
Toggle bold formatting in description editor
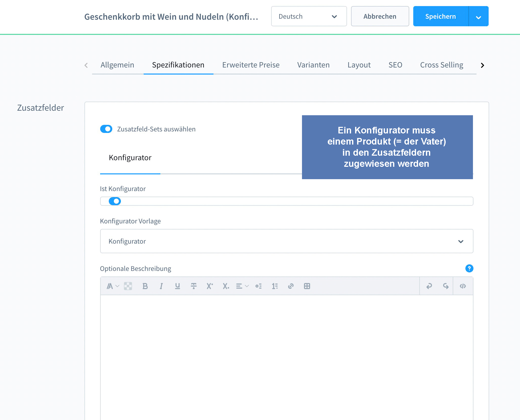coord(145,286)
